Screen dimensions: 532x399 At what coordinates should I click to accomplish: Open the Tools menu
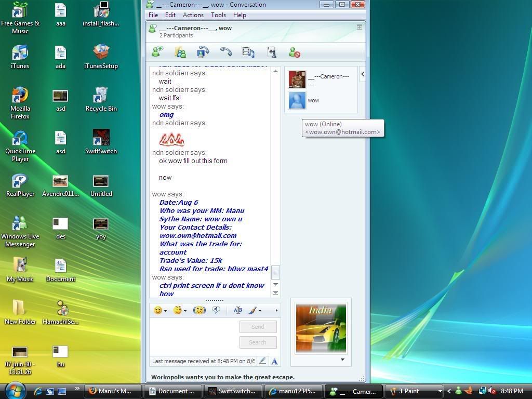218,15
